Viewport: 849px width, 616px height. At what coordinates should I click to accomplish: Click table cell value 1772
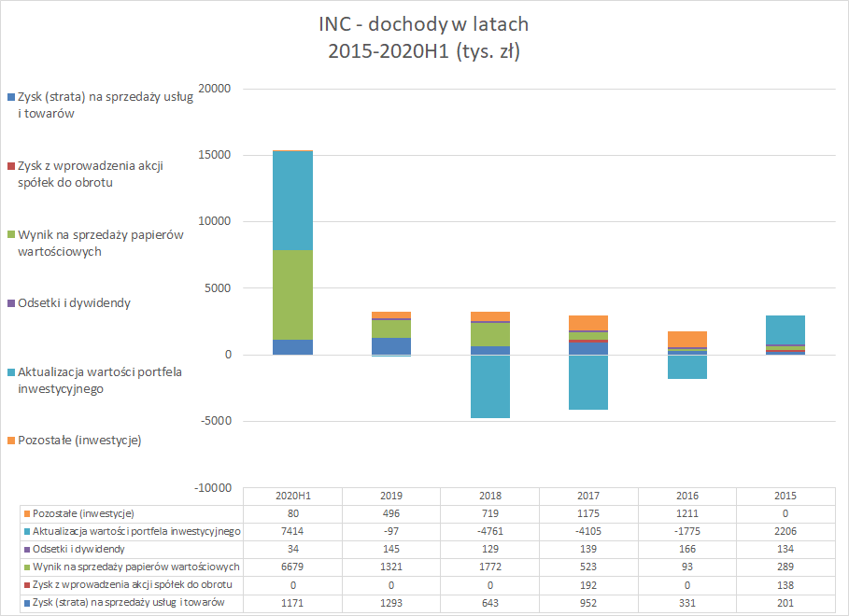coord(490,567)
